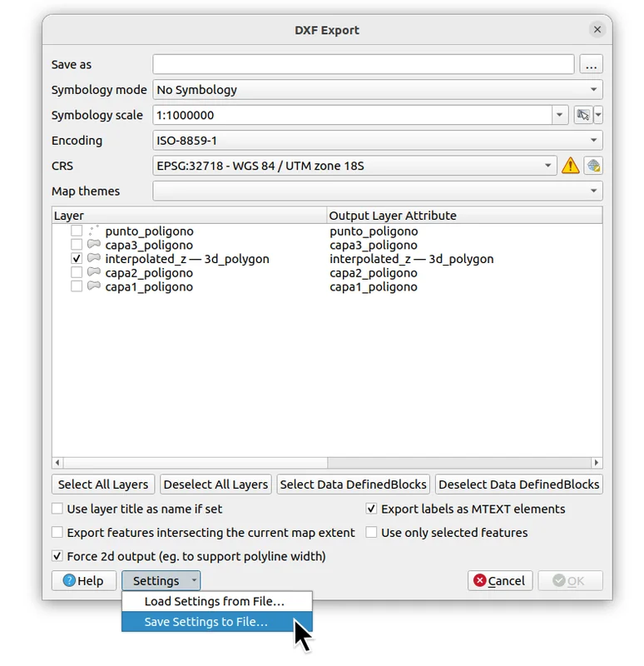This screenshot has width=644, height=666.
Task: Click the map canvas scale picker icon
Action: pos(583,115)
